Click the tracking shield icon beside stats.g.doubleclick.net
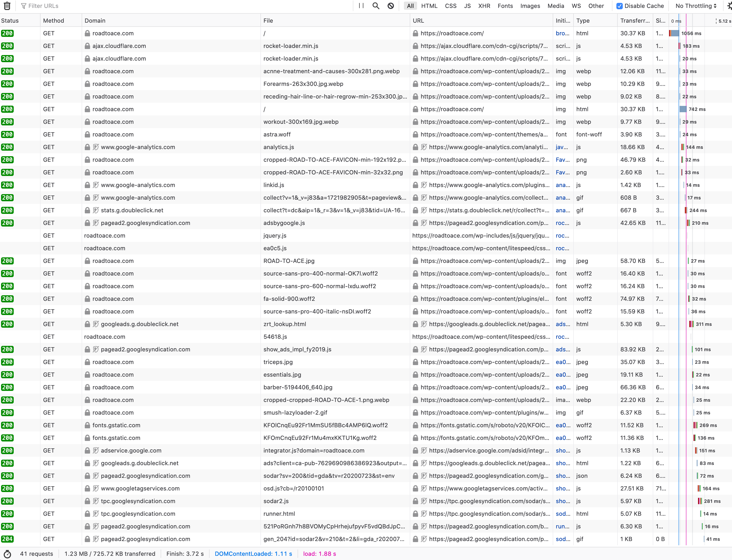732x560 pixels. pyautogui.click(x=96, y=210)
